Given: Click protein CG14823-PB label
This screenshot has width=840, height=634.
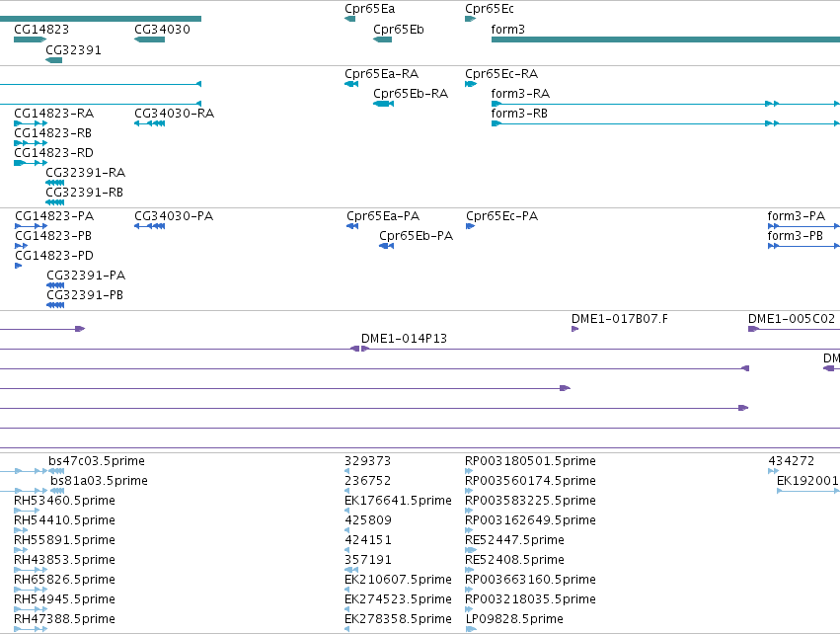Looking at the screenshot, I should tap(53, 236).
